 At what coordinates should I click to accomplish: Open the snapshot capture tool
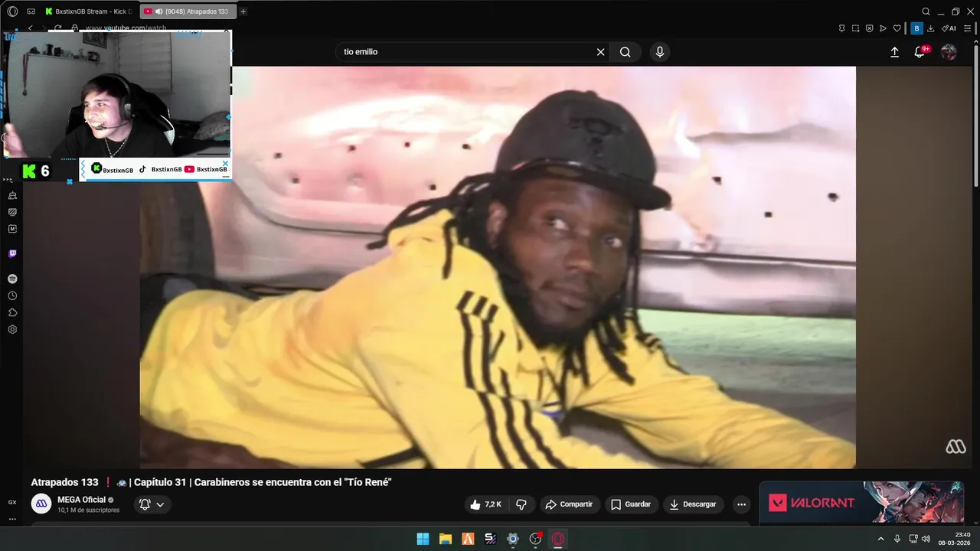(855, 28)
